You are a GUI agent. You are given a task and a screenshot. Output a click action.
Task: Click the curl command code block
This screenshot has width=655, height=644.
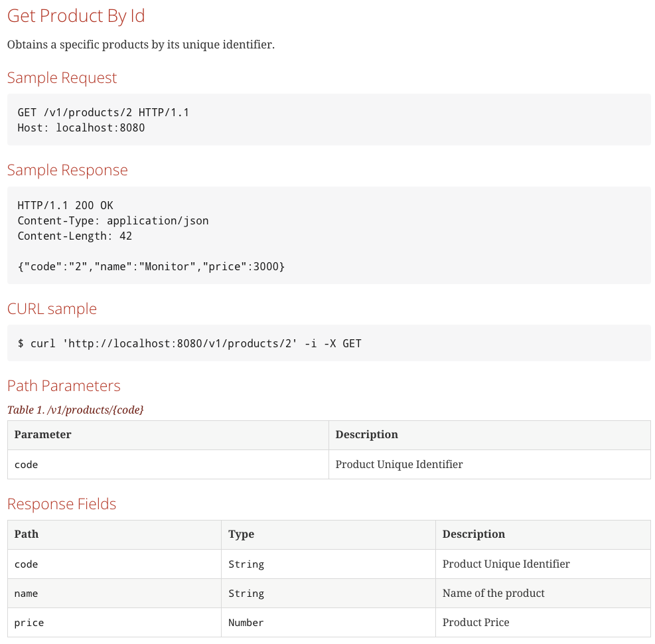pos(328,343)
